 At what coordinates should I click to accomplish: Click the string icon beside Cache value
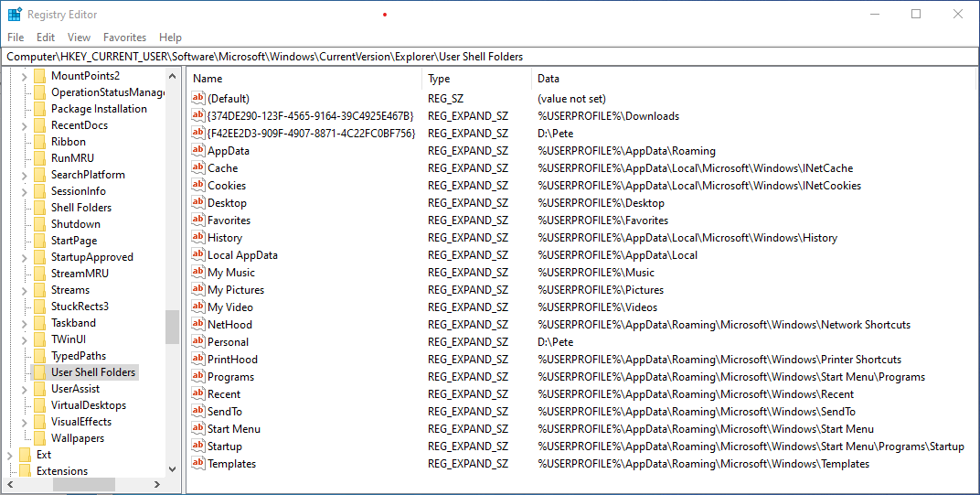[198, 167]
